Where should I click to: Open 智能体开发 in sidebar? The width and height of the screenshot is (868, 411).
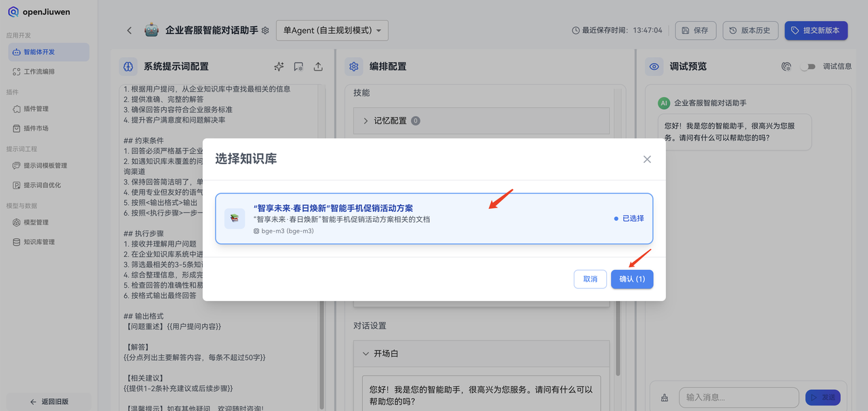pyautogui.click(x=49, y=52)
